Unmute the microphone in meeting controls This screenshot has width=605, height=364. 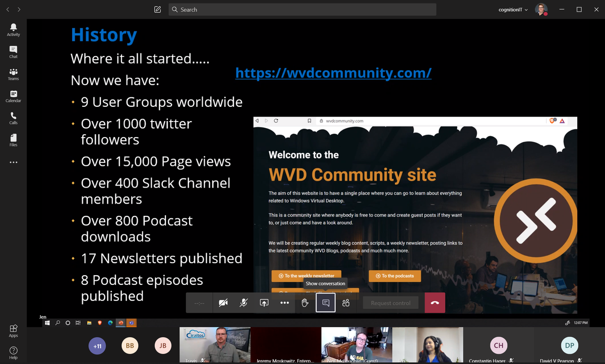(x=244, y=303)
